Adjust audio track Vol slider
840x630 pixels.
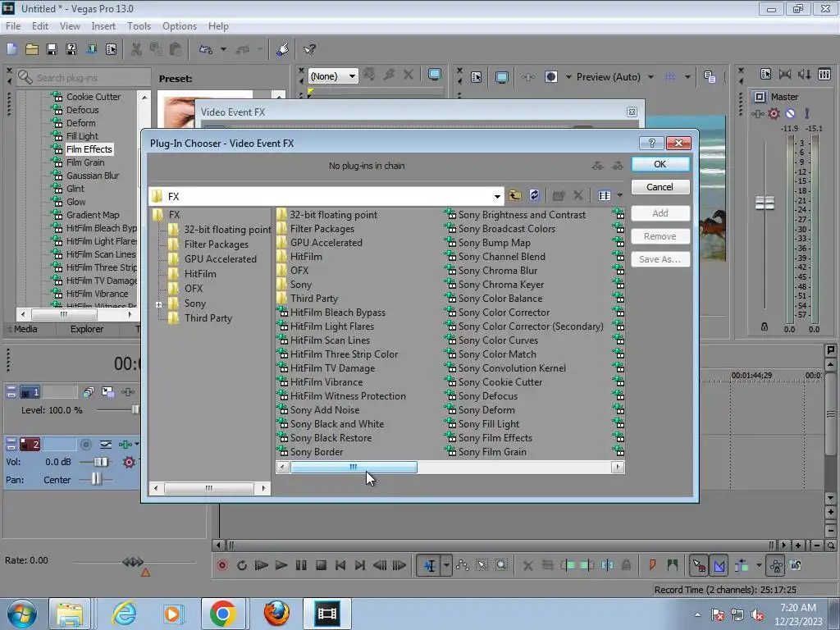click(101, 462)
